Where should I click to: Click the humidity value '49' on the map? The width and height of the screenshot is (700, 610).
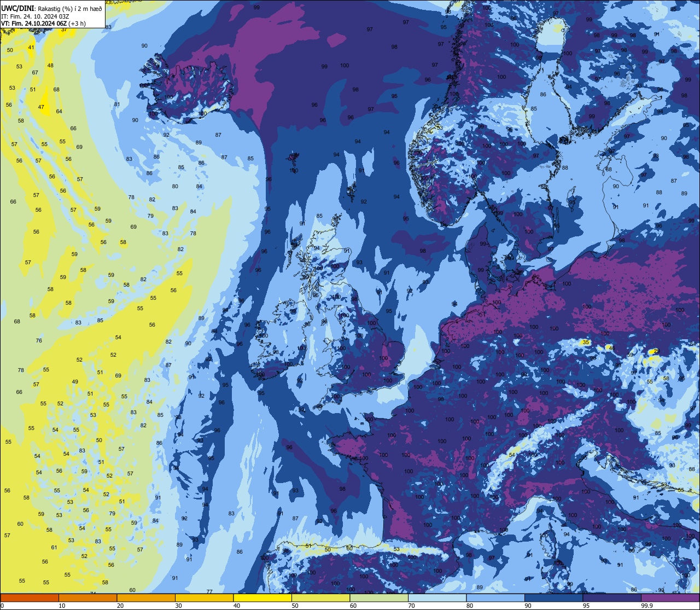click(75, 382)
